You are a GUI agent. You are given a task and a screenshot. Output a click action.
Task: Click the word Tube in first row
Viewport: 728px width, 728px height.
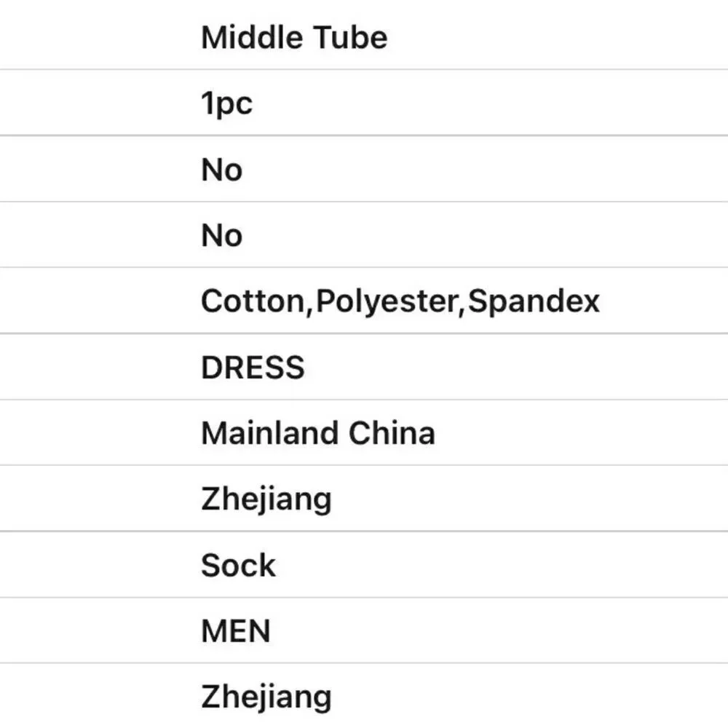(x=350, y=37)
